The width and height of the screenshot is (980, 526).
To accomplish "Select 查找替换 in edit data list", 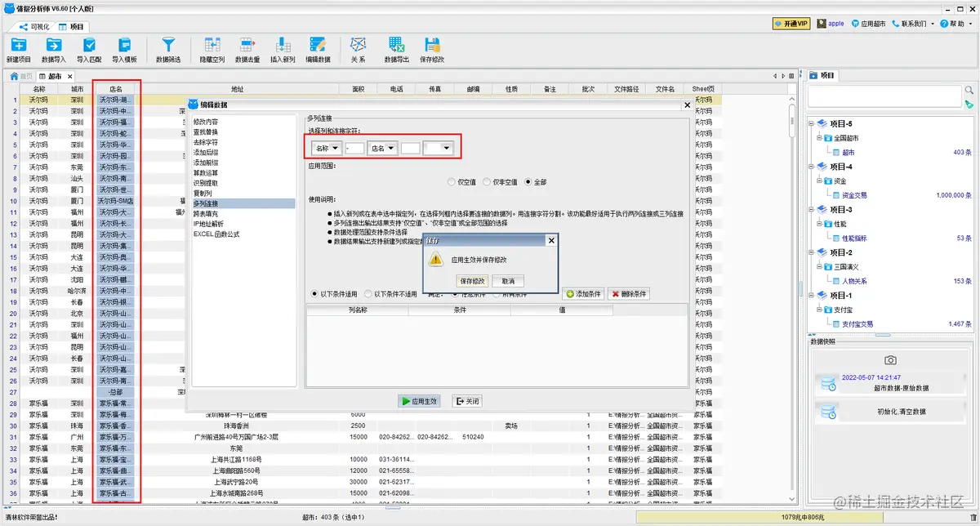I will [206, 131].
